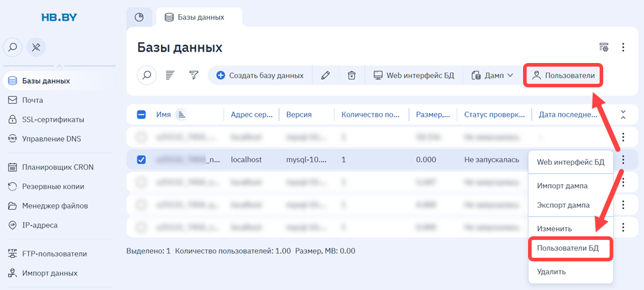Toggle expand/collapse rows icon in header
The image size is (644, 290).
pyautogui.click(x=623, y=115)
